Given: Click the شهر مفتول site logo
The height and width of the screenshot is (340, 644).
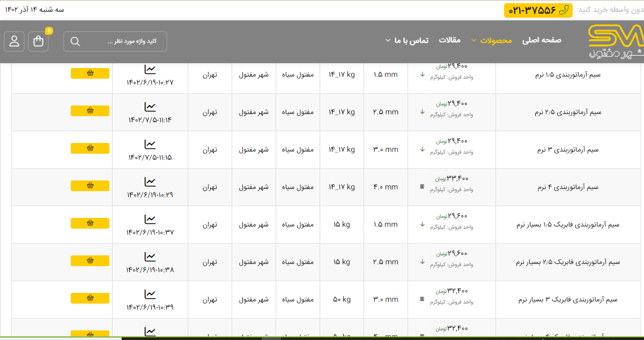Looking at the screenshot, I should 615,42.
